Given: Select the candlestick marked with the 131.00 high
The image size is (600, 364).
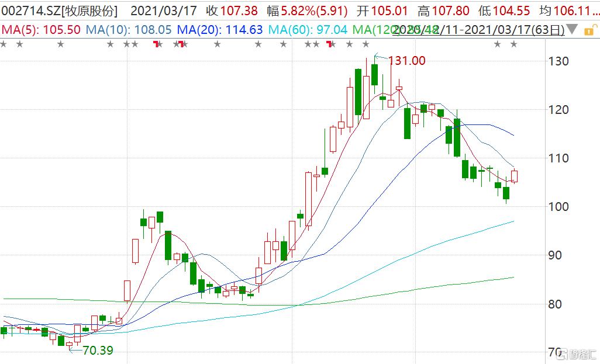Looking at the screenshot, I should tap(375, 74).
